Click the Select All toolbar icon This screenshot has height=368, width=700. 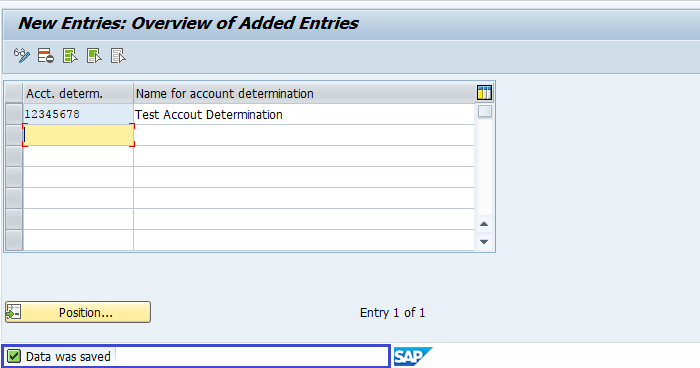(70, 56)
